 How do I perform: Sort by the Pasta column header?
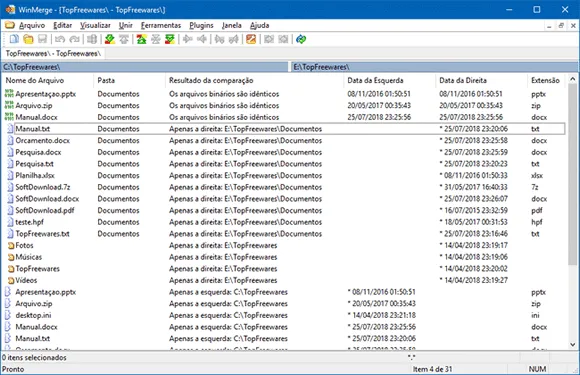[x=129, y=80]
